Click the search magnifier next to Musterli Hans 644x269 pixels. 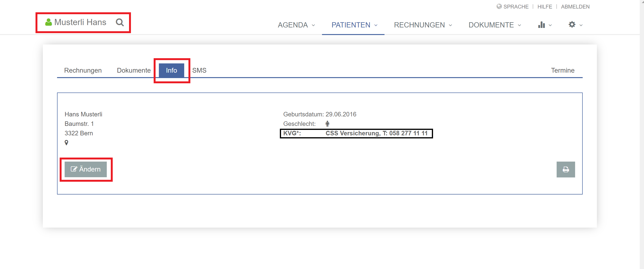(x=120, y=22)
